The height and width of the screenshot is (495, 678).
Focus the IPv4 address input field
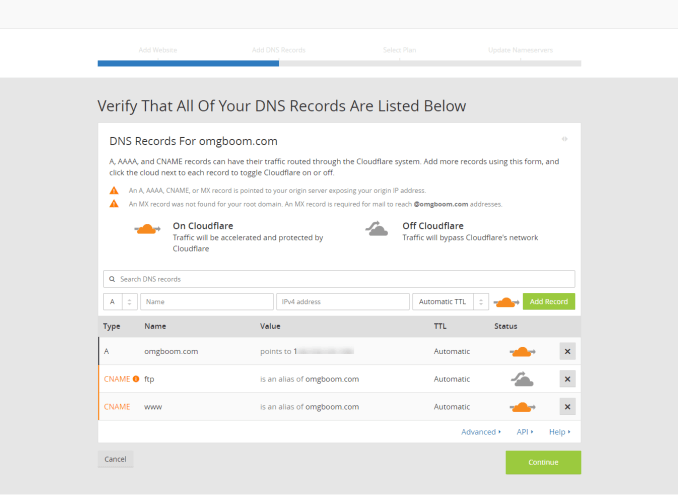click(343, 302)
